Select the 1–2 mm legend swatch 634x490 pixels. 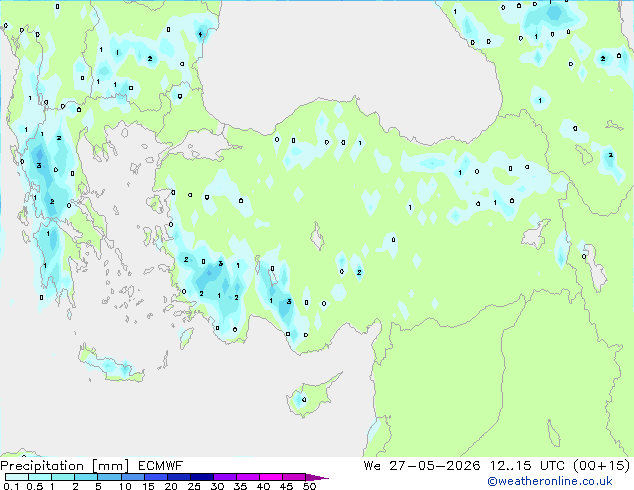[63, 477]
